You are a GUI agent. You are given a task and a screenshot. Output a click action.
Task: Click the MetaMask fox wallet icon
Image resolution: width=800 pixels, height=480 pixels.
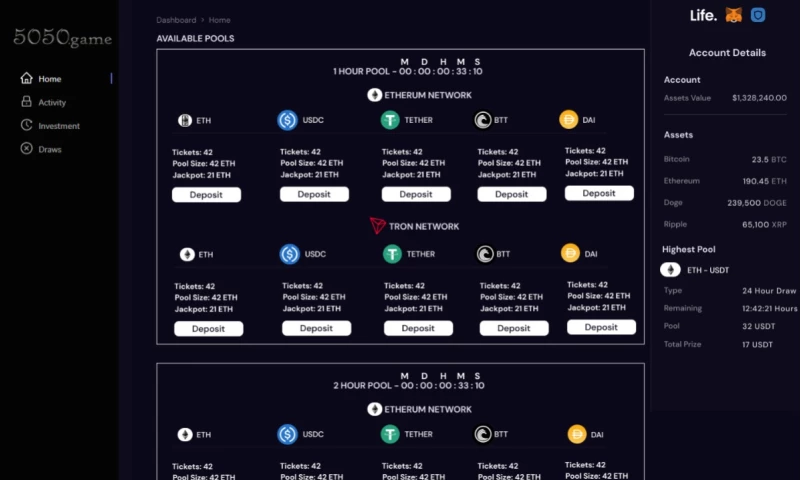(734, 15)
